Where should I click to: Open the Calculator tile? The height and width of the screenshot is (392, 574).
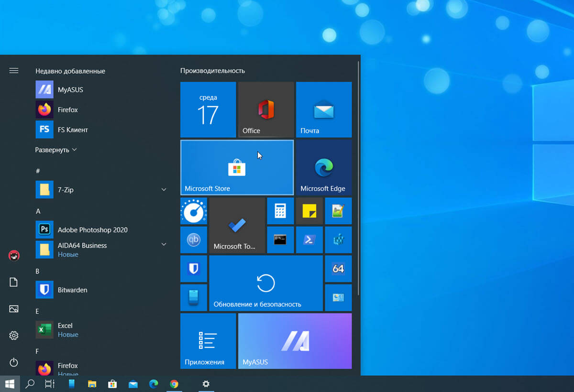[x=280, y=211]
